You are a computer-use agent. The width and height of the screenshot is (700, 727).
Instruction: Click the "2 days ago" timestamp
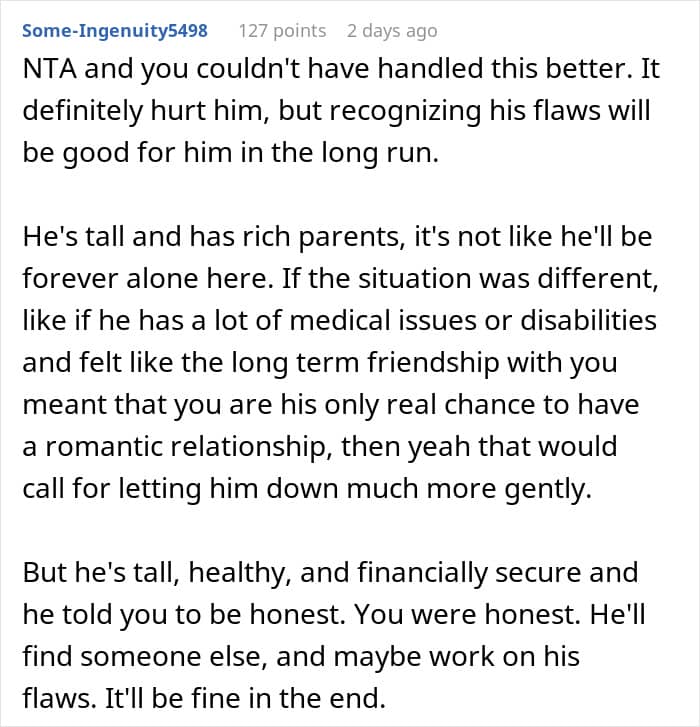click(x=391, y=30)
